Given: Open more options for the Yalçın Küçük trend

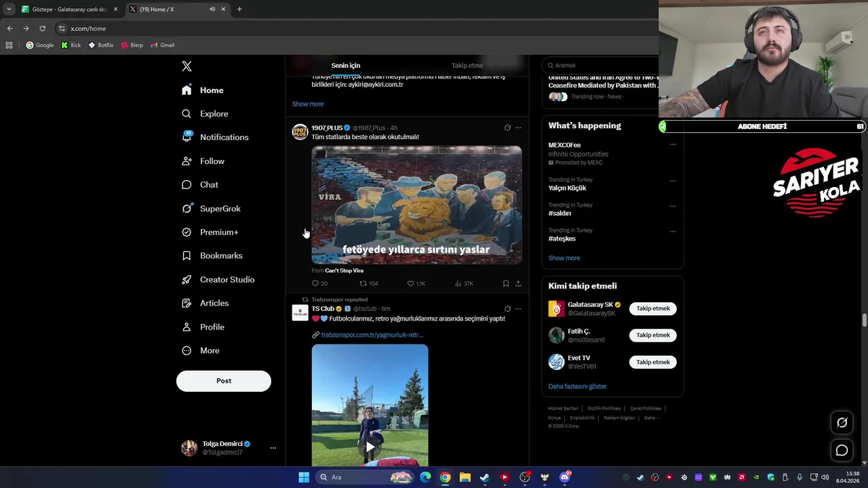Looking at the screenshot, I should [673, 180].
